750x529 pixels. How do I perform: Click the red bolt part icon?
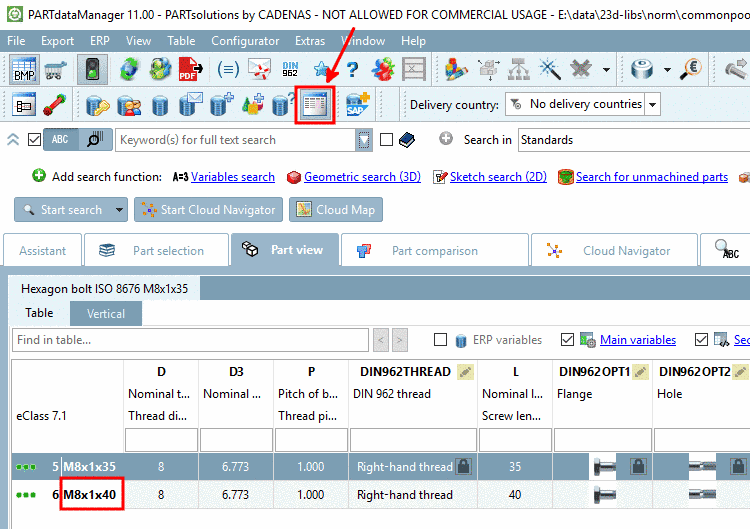[x=55, y=105]
